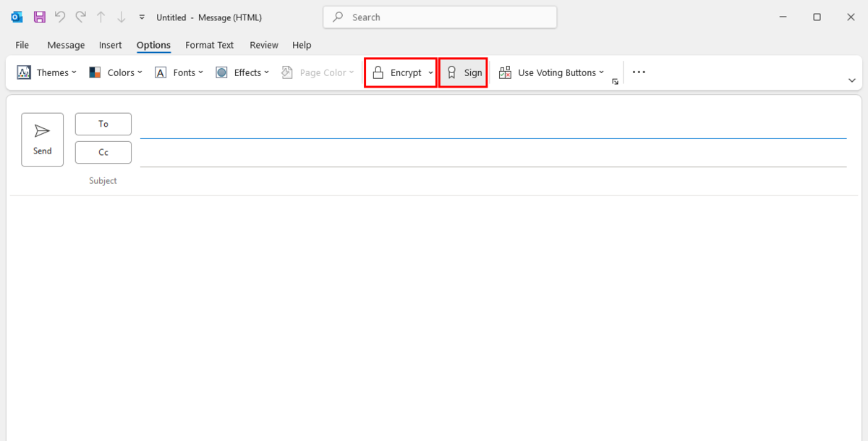Show more commands with ellipsis button
Screen dimensions: 868x441
[x=639, y=72]
